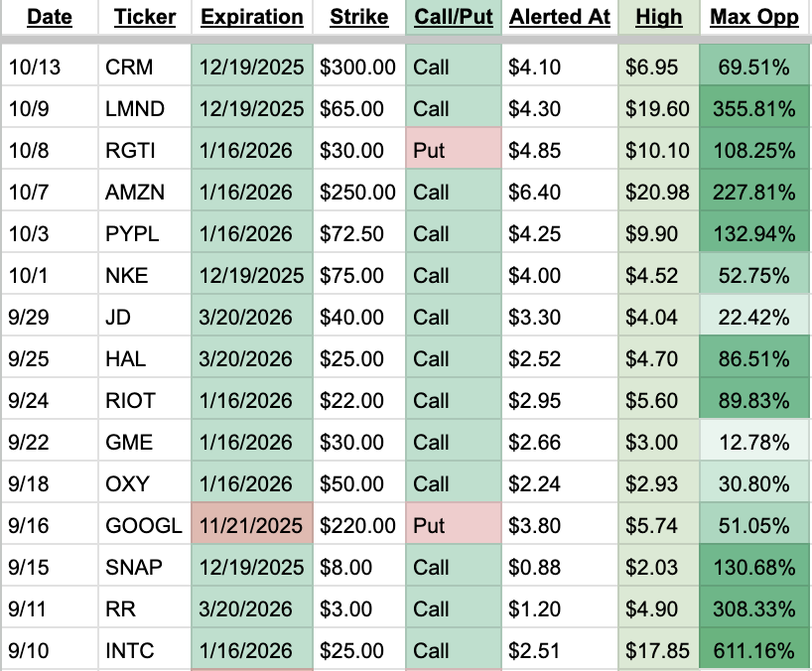Select the Expiration column header
Viewport: 812px width, 671px height.
point(252,17)
